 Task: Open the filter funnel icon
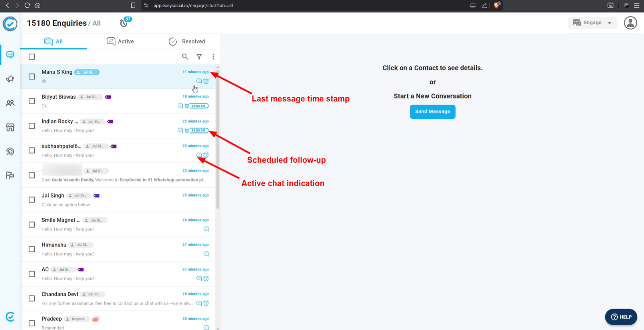(x=199, y=57)
